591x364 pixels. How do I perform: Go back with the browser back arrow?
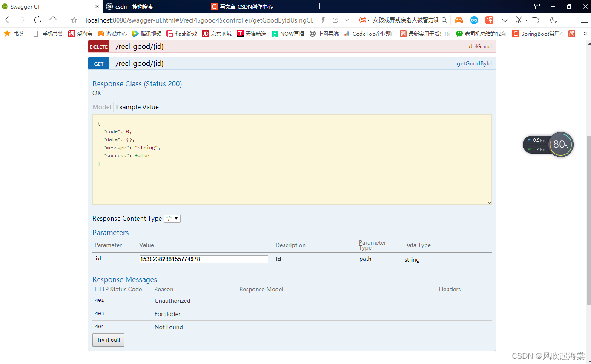coord(7,20)
